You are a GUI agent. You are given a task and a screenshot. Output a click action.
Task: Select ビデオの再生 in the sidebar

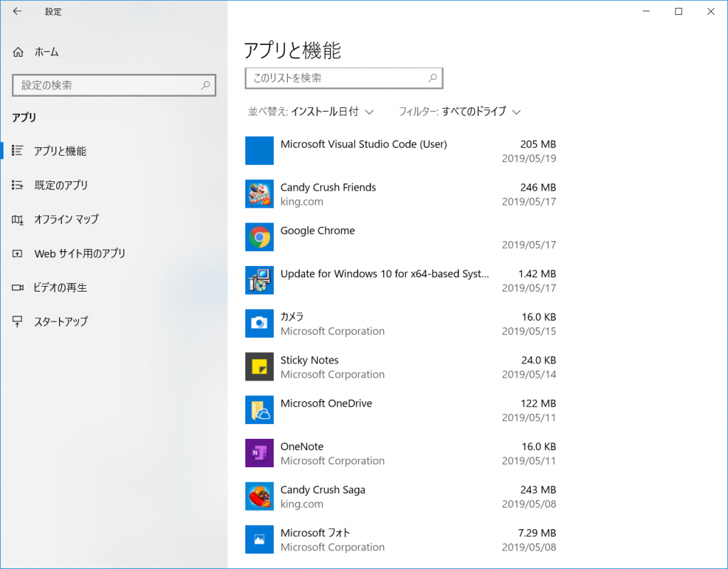(60, 287)
